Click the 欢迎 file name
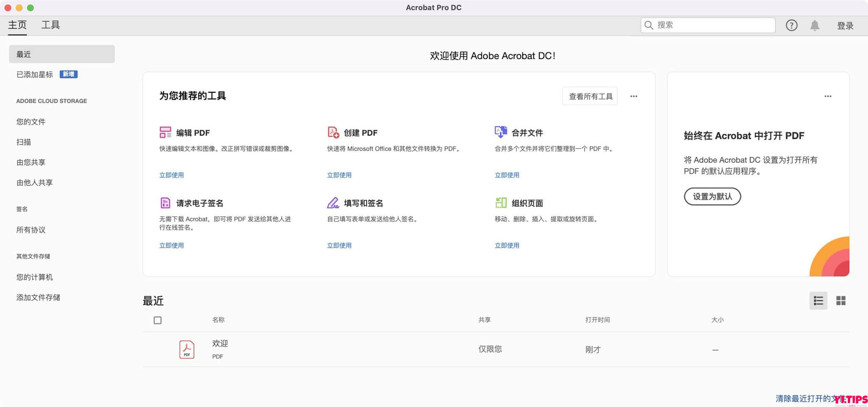The image size is (868, 407). click(220, 344)
